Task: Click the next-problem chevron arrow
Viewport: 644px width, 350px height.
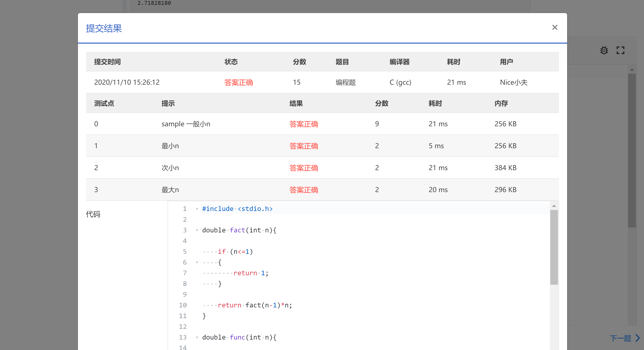Action: [x=638, y=338]
